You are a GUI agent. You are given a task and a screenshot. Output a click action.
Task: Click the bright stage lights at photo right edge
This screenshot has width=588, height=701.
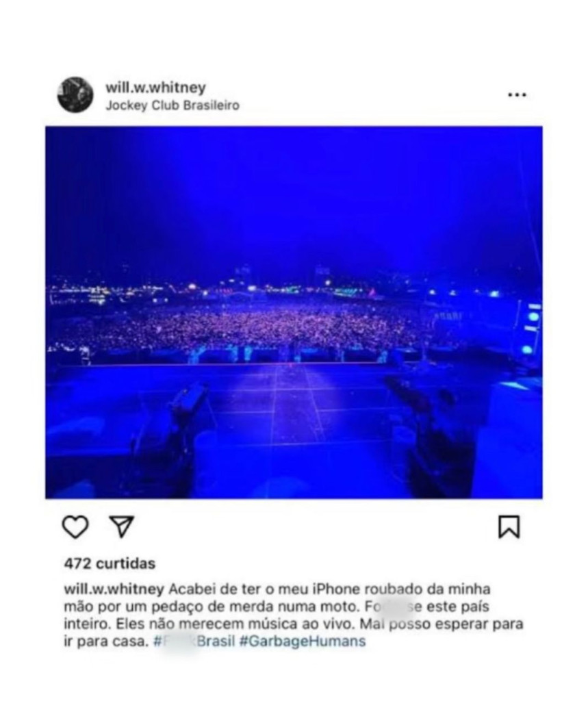point(532,329)
